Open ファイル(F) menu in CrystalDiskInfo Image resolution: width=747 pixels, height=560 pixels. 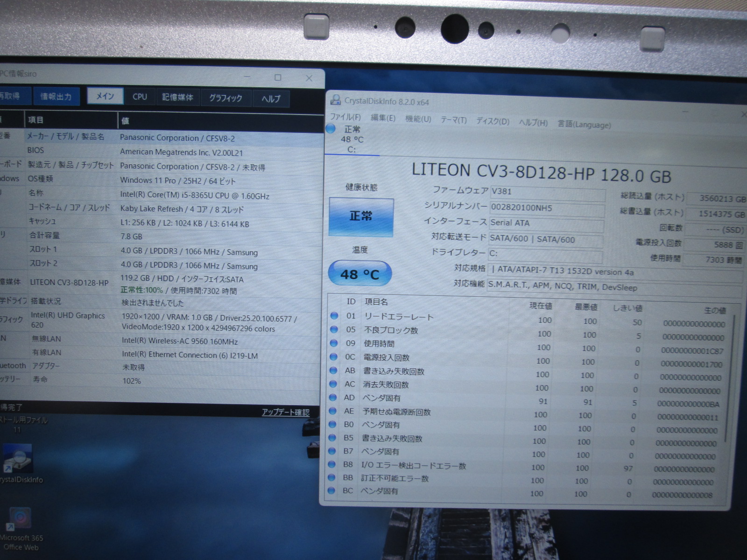(345, 117)
